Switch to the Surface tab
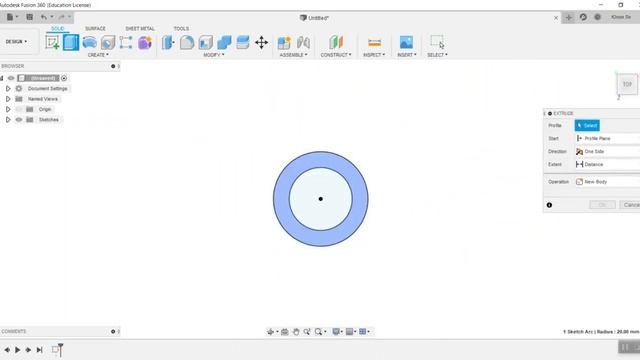 95,29
